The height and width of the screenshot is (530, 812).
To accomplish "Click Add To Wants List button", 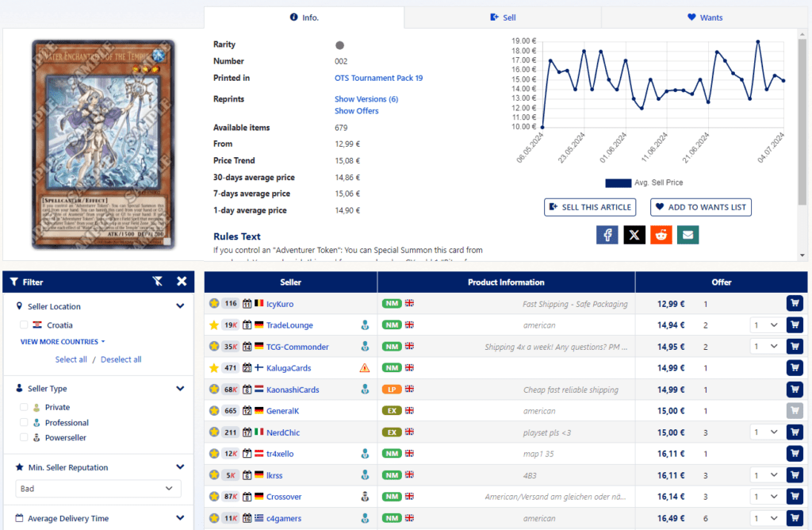I will coord(701,207).
